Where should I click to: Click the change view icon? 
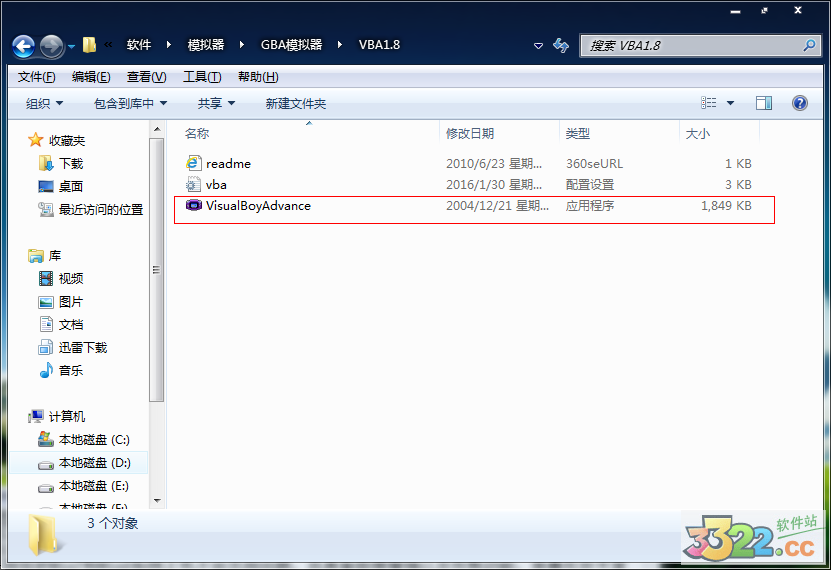(x=709, y=103)
